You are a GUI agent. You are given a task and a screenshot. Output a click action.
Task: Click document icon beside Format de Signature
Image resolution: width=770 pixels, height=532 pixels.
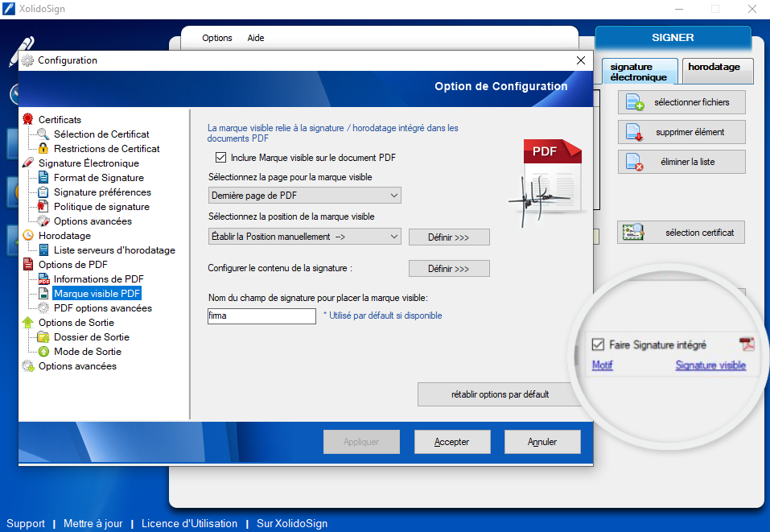click(43, 177)
